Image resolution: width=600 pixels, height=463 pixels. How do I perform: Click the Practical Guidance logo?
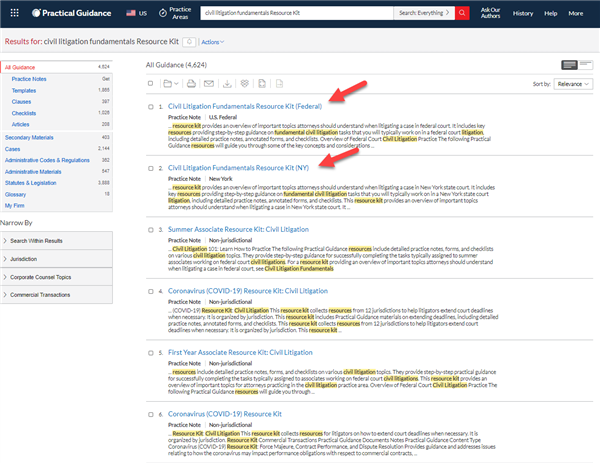72,13
